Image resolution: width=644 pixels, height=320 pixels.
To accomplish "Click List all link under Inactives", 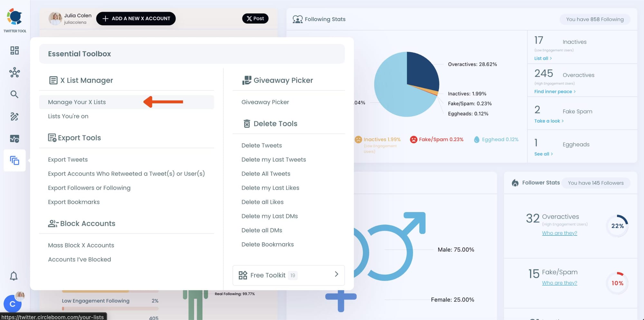I will tap(543, 58).
